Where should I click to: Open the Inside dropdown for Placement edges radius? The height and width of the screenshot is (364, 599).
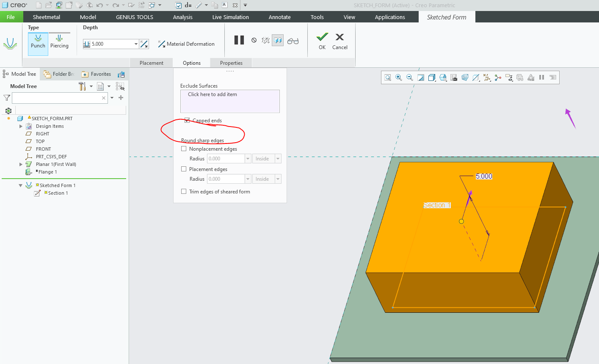click(277, 179)
